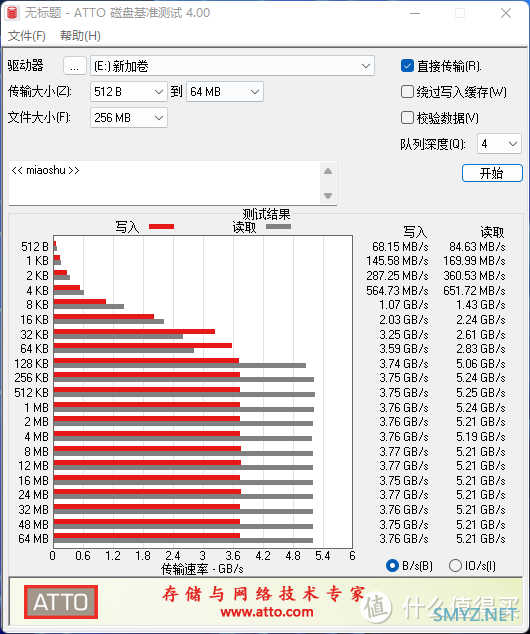Click the 512 B row label in chart

35,247
